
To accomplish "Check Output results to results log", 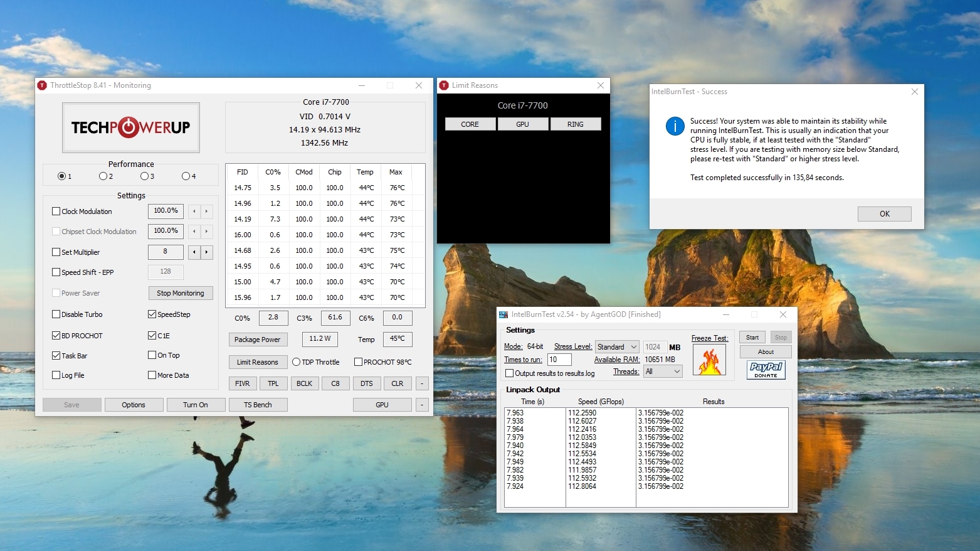I will pos(509,373).
